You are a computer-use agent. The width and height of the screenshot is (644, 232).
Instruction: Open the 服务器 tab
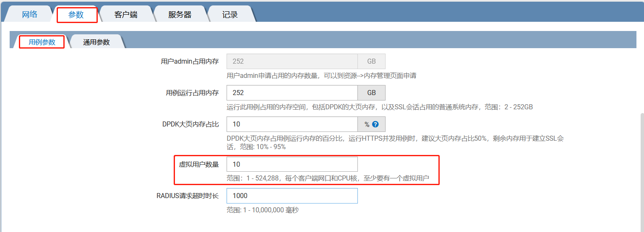click(180, 15)
